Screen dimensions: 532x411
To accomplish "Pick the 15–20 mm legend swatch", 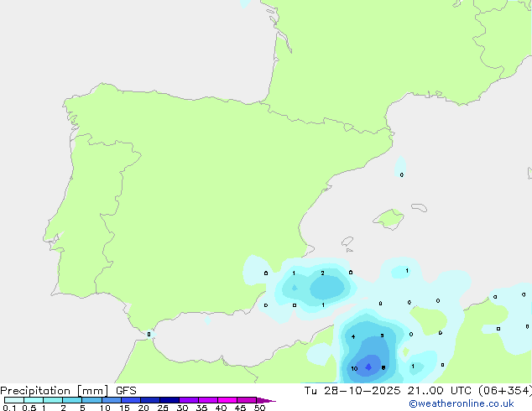I will pos(131,400).
